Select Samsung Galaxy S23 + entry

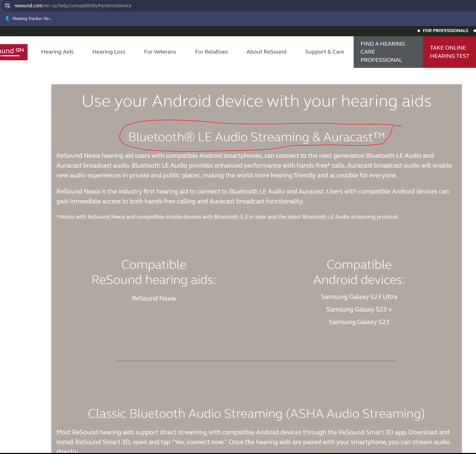point(359,309)
